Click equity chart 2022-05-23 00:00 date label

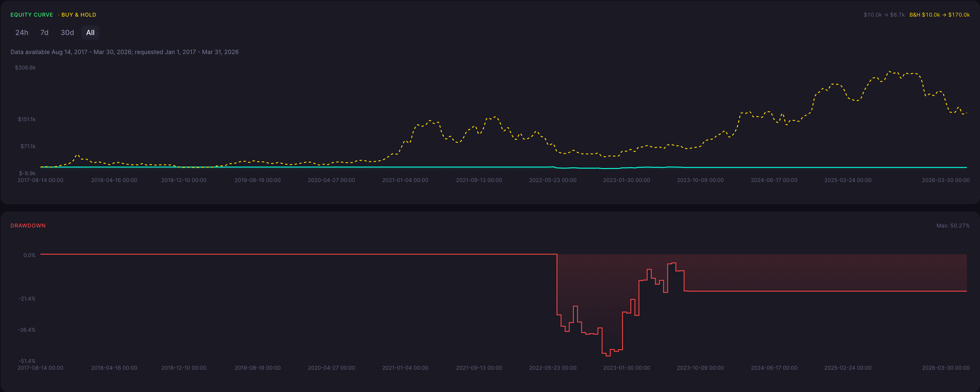[x=553, y=180]
